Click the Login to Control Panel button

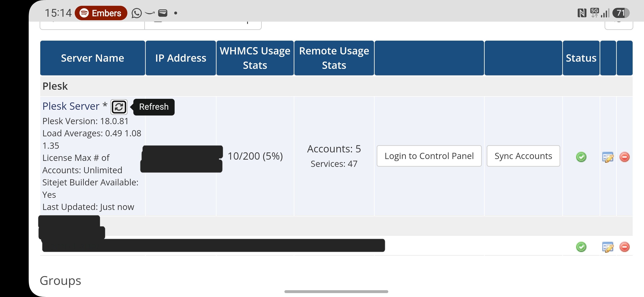click(x=429, y=156)
